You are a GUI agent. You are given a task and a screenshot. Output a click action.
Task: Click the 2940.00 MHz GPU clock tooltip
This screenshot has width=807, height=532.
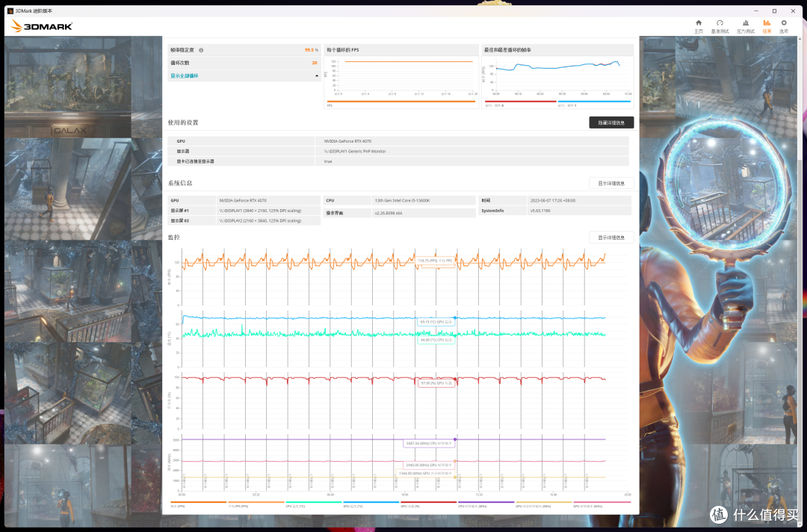pyautogui.click(x=429, y=465)
